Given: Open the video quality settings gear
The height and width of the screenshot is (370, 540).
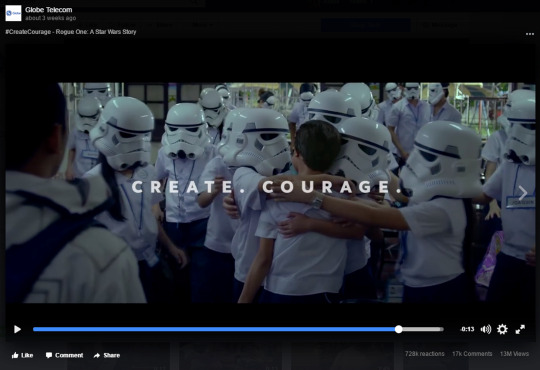Looking at the screenshot, I should pos(502,329).
